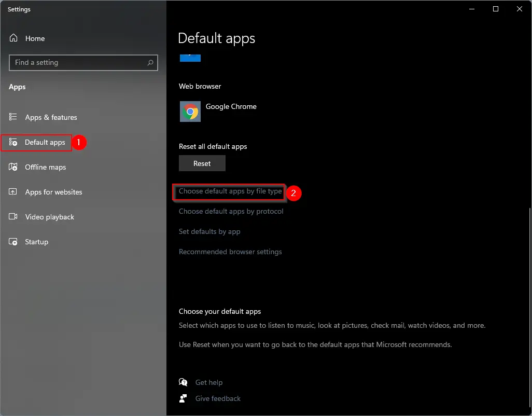The width and height of the screenshot is (532, 416).
Task: Click the Default apps sidebar icon
Action: pyautogui.click(x=13, y=142)
